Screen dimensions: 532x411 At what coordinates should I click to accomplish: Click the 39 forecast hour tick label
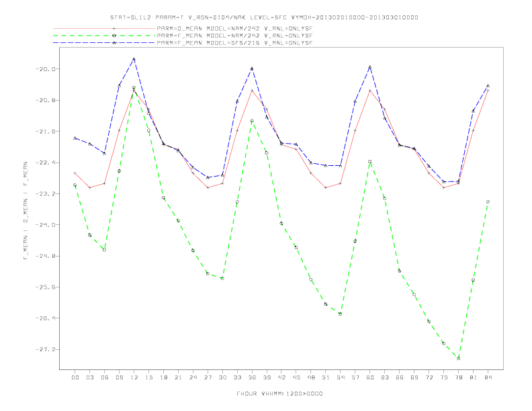[x=267, y=377]
